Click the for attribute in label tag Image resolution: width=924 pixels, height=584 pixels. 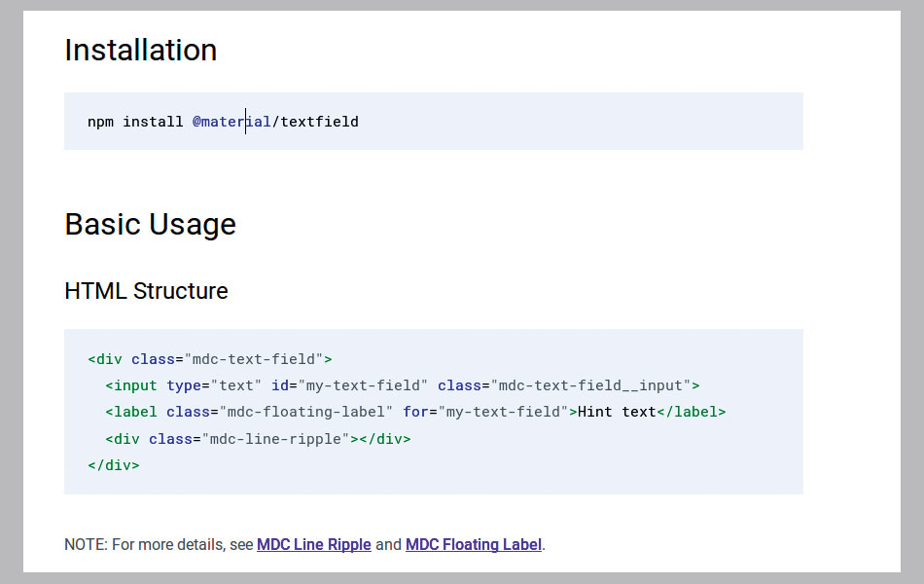pyautogui.click(x=415, y=412)
